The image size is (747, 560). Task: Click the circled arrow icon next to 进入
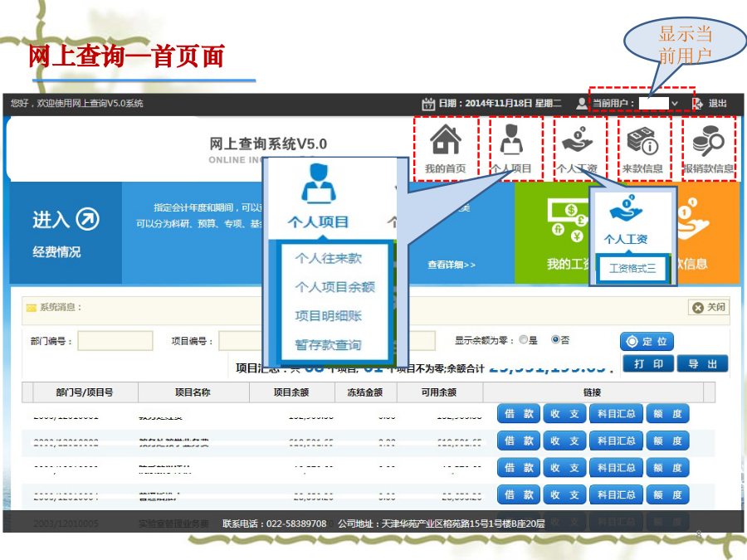point(88,219)
